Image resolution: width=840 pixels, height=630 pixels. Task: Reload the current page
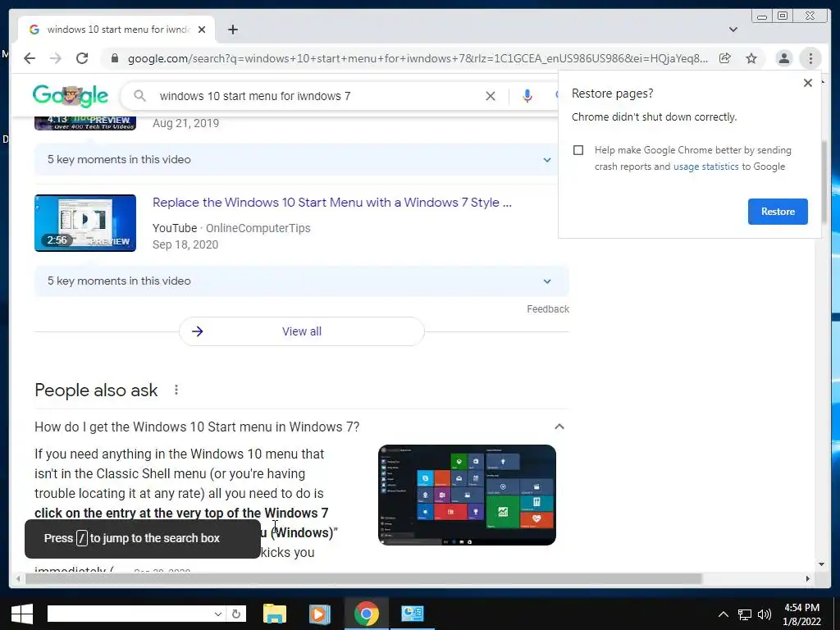pos(82,58)
